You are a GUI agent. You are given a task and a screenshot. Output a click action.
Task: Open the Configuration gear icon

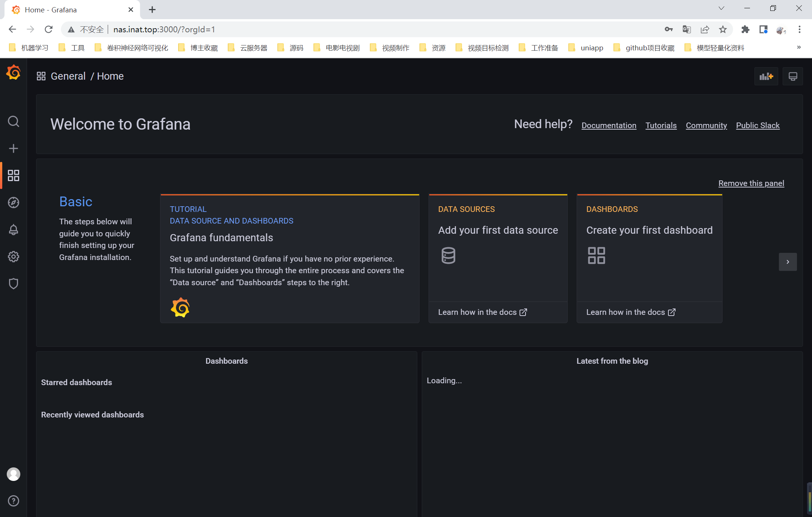(x=14, y=257)
